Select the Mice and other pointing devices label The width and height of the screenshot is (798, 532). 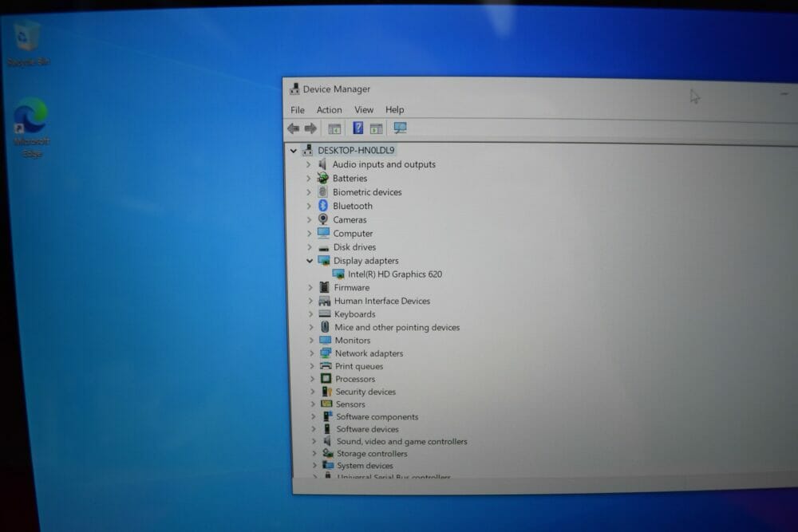point(397,327)
